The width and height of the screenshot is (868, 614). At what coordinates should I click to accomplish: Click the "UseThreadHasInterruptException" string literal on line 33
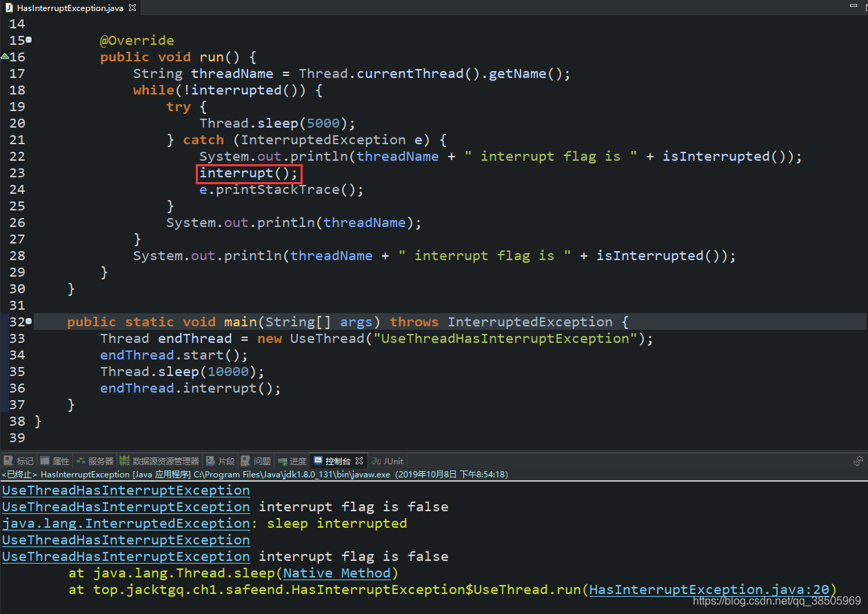click(x=505, y=338)
